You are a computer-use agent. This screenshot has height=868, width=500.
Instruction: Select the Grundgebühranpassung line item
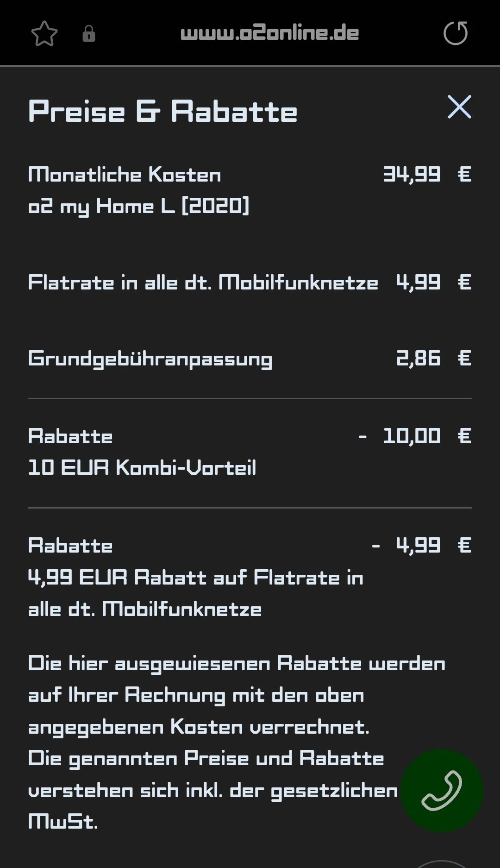click(150, 359)
